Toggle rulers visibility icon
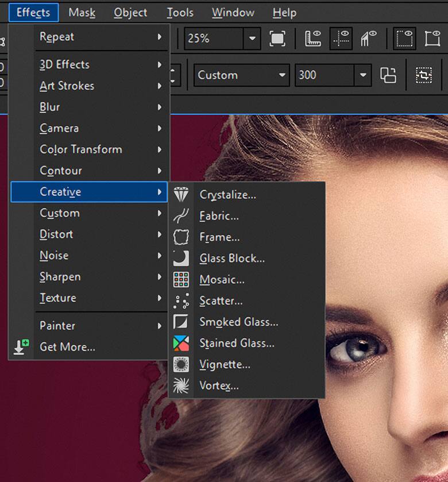Viewport: 448px width, 482px height. click(312, 38)
